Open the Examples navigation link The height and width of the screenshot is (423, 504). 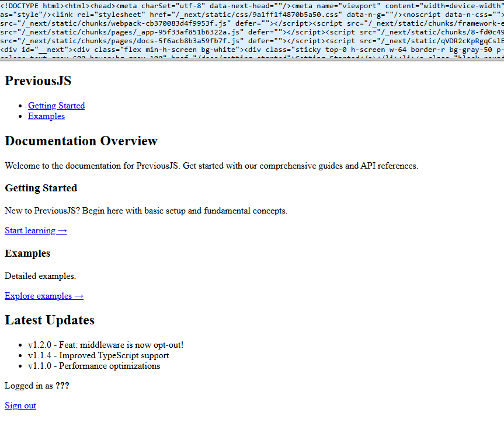[46, 116]
